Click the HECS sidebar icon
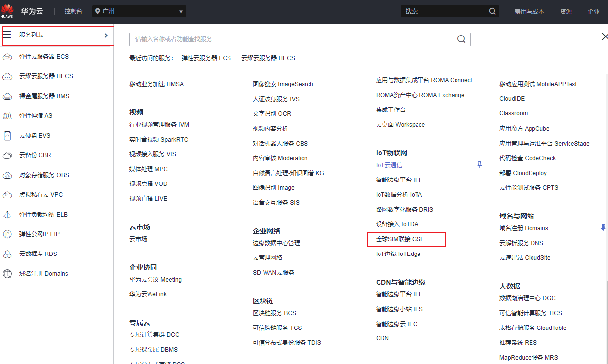The width and height of the screenshot is (608, 364). click(x=7, y=76)
